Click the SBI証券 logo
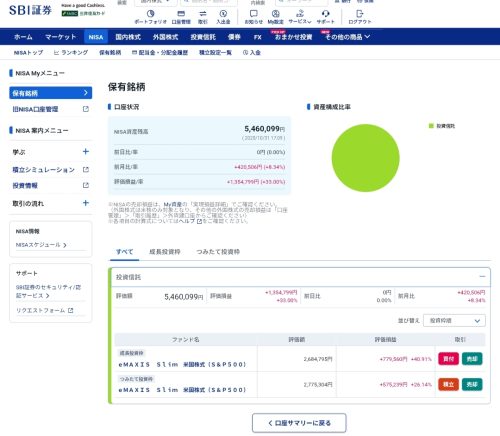 coord(30,10)
